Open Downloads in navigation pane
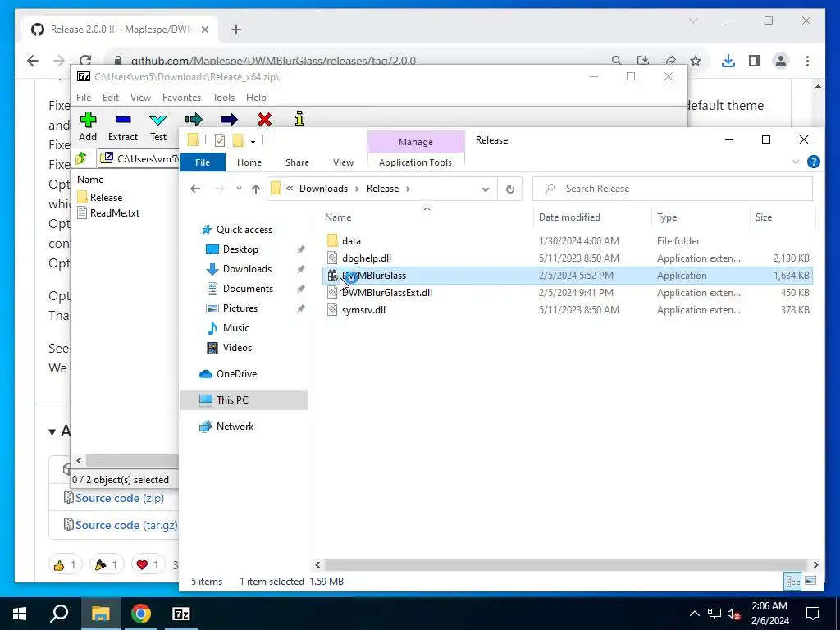 246,269
